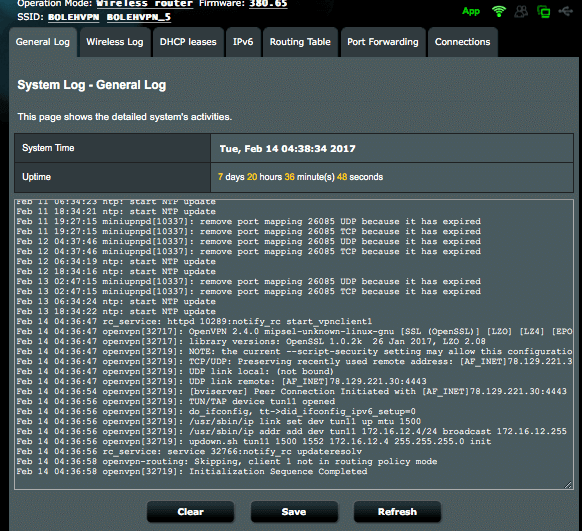Click the 'library versions: OpenSSL 1.0.2k' log line
Screen dimensions: 582x531
coord(251,341)
